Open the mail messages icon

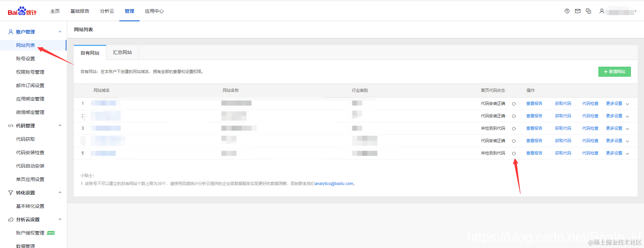[578, 11]
